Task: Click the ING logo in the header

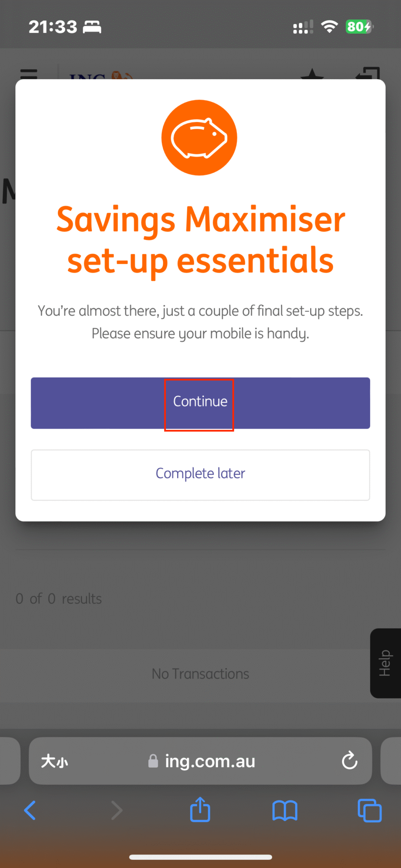Action: (x=100, y=76)
